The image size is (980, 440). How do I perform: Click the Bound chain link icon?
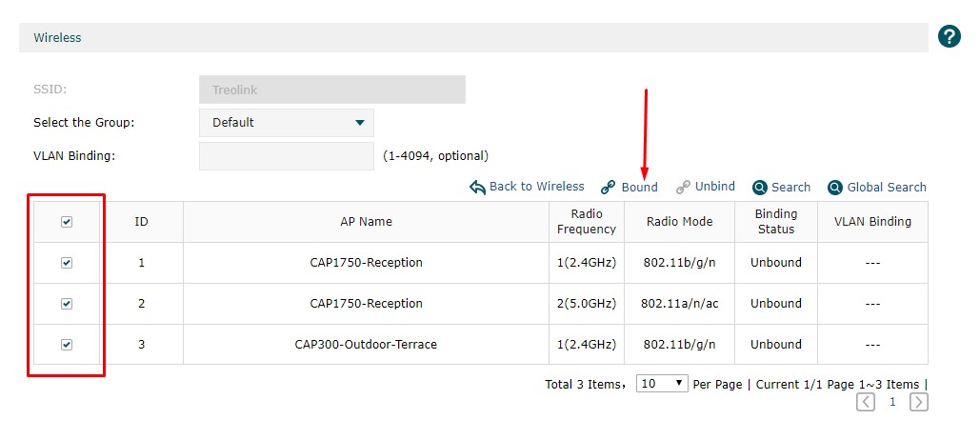(609, 188)
